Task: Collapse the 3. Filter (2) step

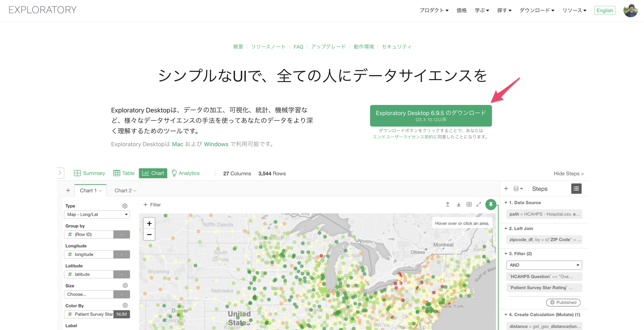Action: pos(506,254)
